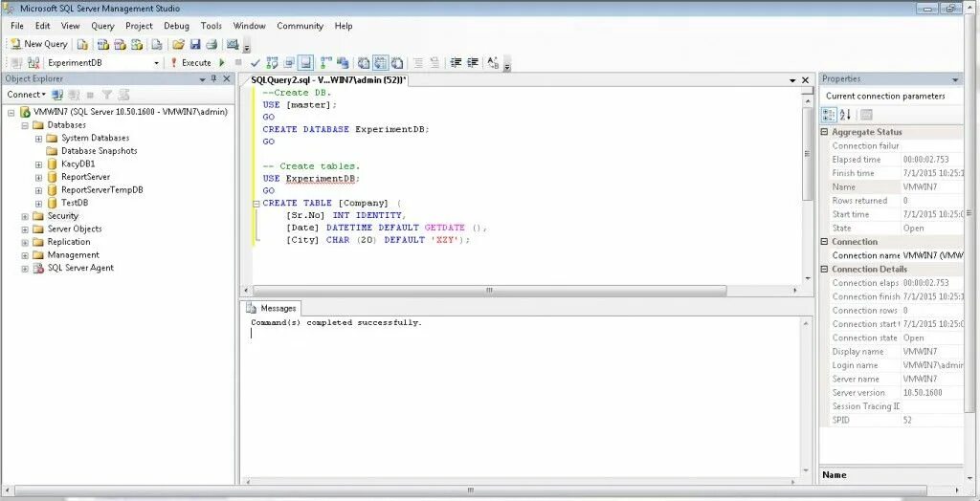Close the Object Explorer panel
980x501 pixels.
coord(226,78)
